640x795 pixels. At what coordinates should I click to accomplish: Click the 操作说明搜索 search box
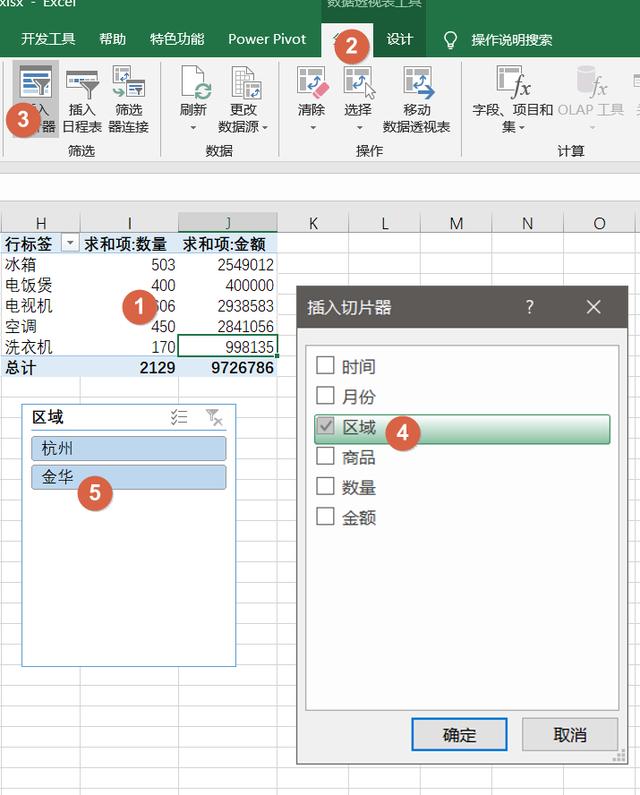pos(512,40)
